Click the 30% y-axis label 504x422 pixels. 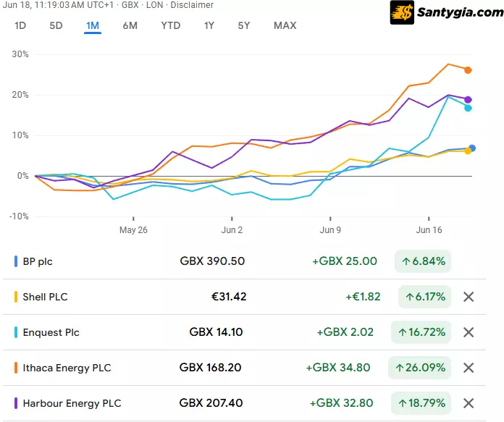[x=20, y=54]
